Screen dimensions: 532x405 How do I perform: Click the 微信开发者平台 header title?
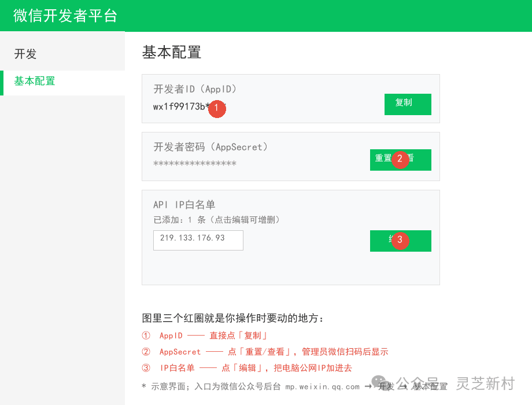(x=65, y=16)
